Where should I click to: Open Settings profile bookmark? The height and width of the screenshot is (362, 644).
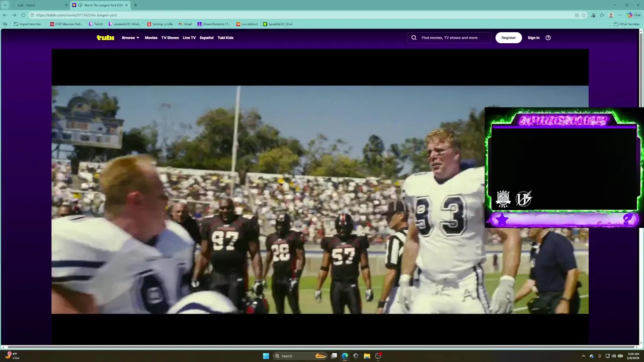click(x=160, y=24)
